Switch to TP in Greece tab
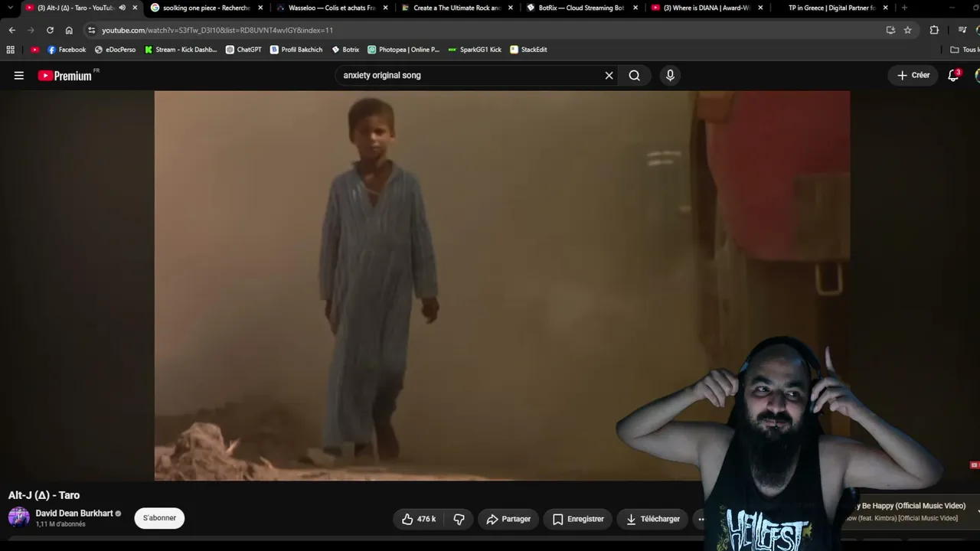This screenshot has width=980, height=551. tap(832, 8)
